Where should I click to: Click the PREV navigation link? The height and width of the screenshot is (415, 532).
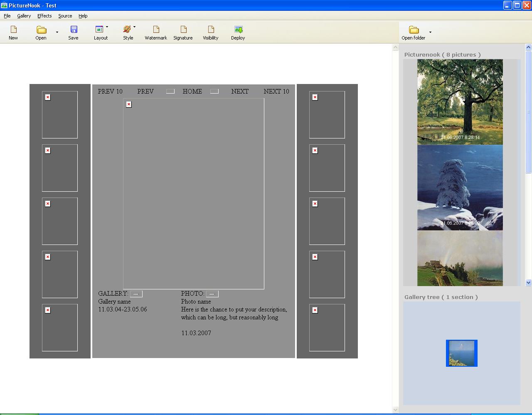(x=145, y=91)
